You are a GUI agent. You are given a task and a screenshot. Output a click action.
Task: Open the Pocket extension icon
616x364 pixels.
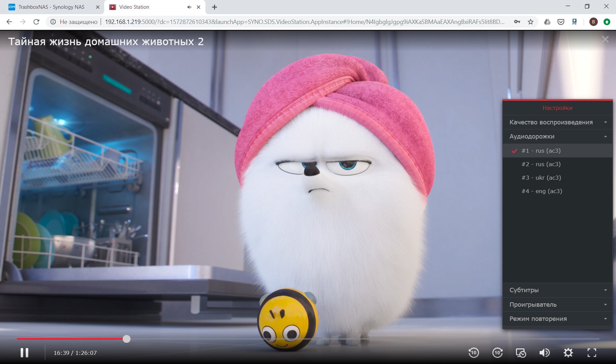click(561, 22)
